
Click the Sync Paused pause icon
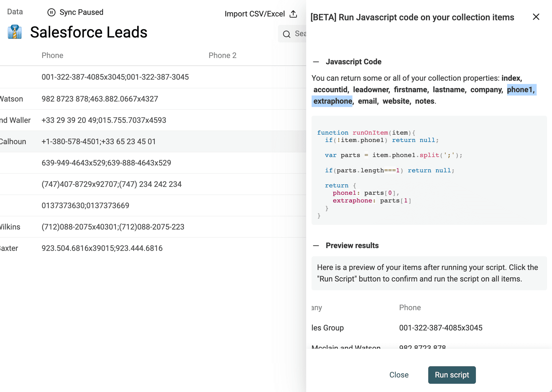tap(51, 12)
